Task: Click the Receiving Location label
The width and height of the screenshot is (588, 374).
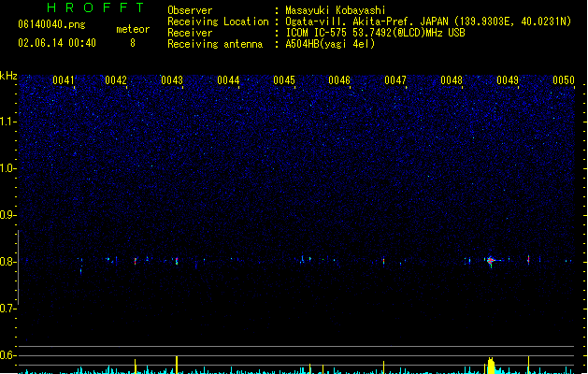Action: pyautogui.click(x=218, y=22)
